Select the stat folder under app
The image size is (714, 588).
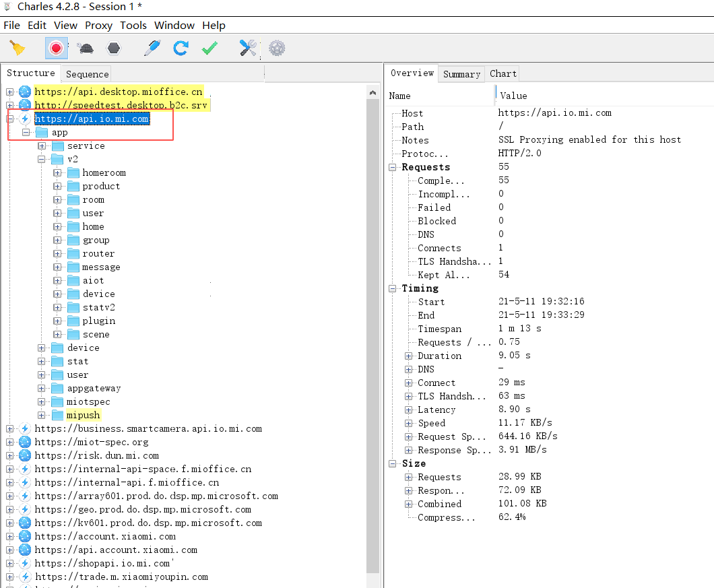[x=78, y=361]
